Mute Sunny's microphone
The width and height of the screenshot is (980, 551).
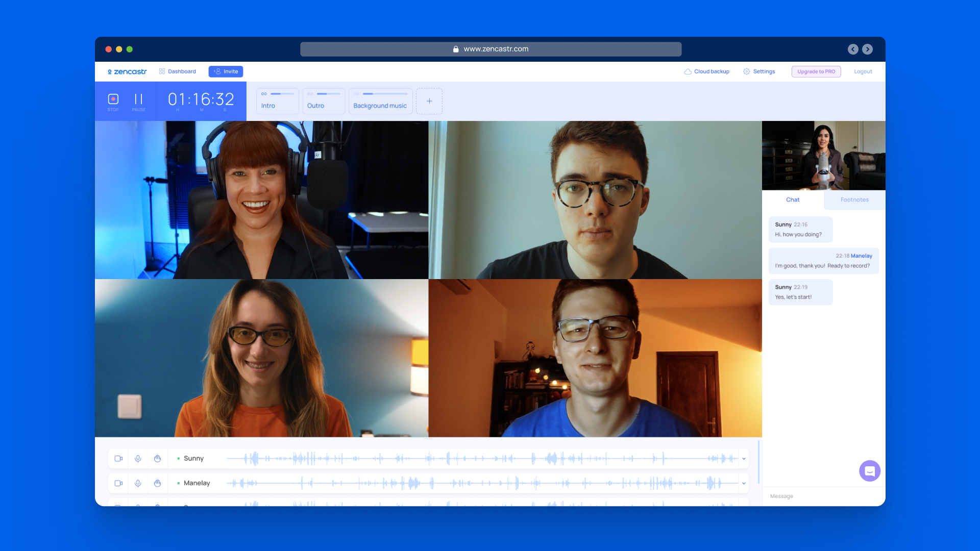138,459
